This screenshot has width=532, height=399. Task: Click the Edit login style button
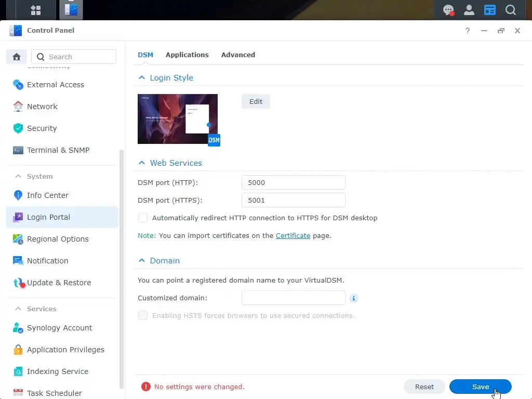[256, 101]
